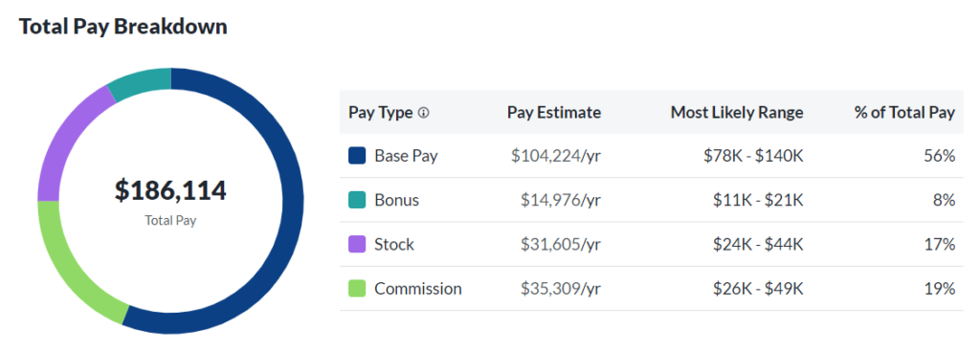Click the Pay Type info icon
Viewport: 980px width, 350px height.
[x=424, y=113]
